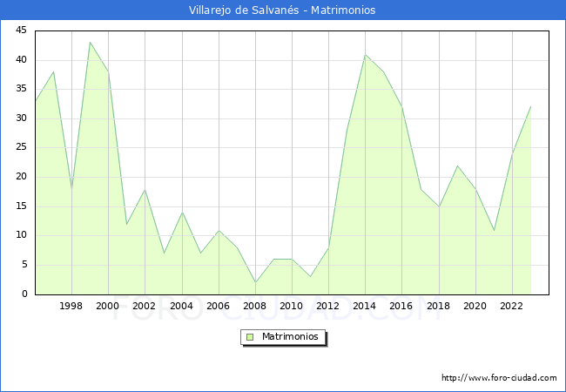566x392 pixels.
Task: Click the green Matrimonios legend swatch
Action: pos(250,337)
